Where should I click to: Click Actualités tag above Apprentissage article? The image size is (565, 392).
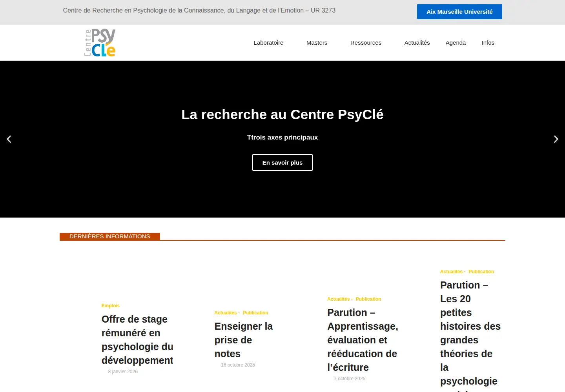tap(339, 299)
